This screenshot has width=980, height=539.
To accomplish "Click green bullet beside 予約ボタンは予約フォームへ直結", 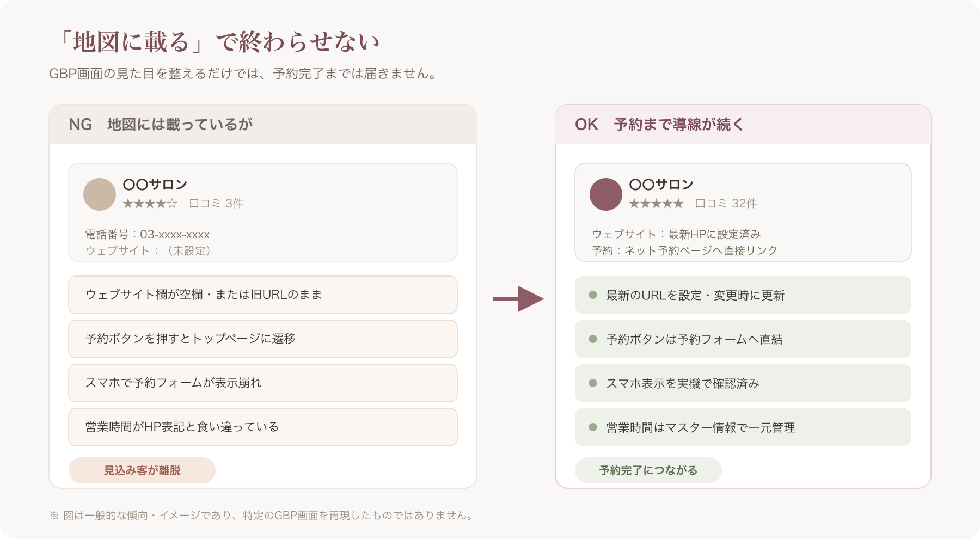I will click(593, 339).
